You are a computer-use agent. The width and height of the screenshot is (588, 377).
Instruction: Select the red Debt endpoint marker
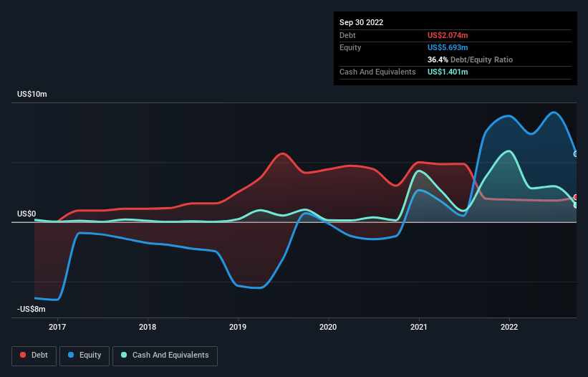576,197
